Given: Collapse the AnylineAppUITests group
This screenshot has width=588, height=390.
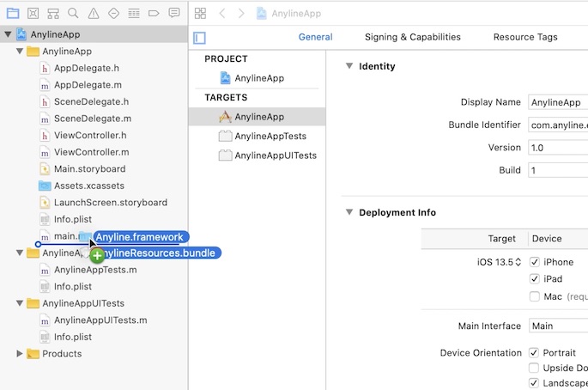Looking at the screenshot, I should coord(21,303).
